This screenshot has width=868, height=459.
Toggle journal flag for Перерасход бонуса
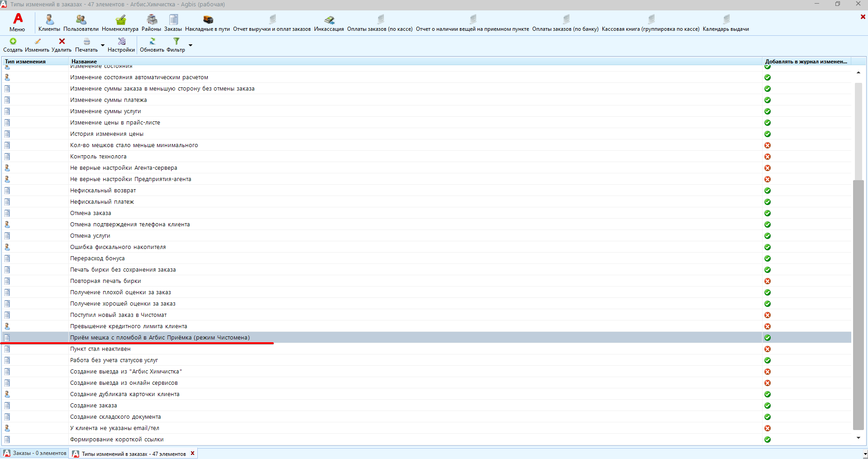[768, 258]
